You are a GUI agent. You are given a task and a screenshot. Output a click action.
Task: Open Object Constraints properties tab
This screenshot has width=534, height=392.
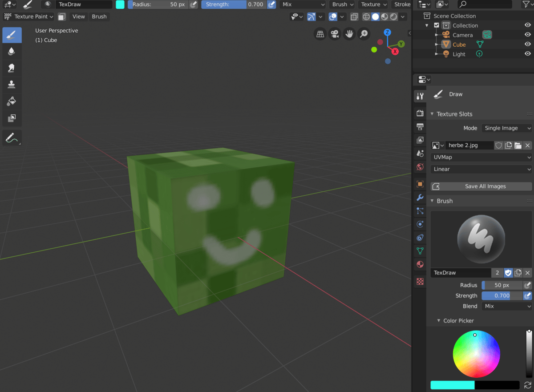[420, 238]
